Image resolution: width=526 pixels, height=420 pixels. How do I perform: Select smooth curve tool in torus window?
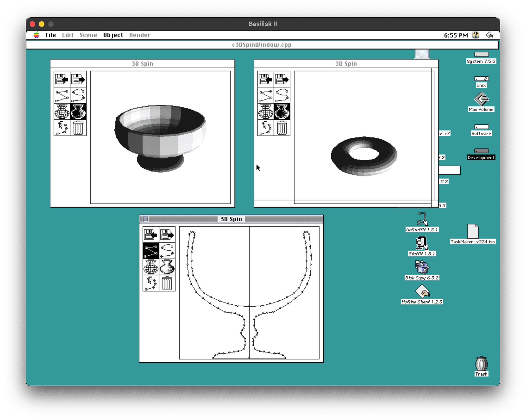click(282, 95)
